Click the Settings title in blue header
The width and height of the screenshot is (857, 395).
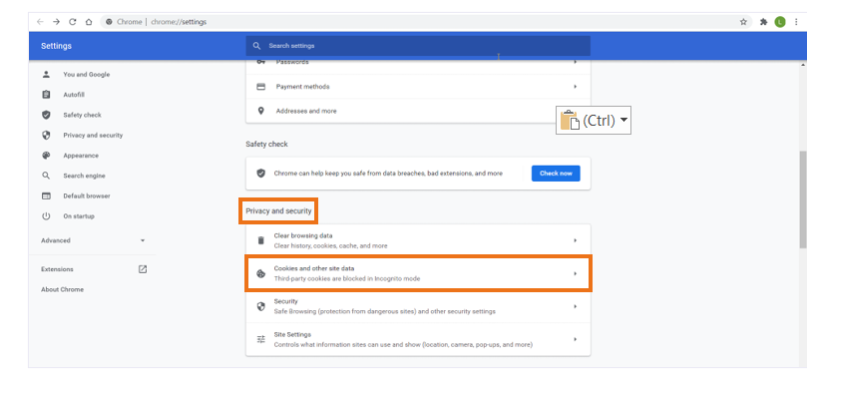click(56, 46)
